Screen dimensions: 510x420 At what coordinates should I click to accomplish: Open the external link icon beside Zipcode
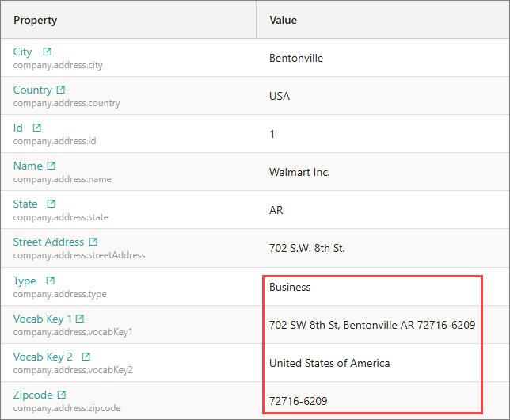[62, 395]
